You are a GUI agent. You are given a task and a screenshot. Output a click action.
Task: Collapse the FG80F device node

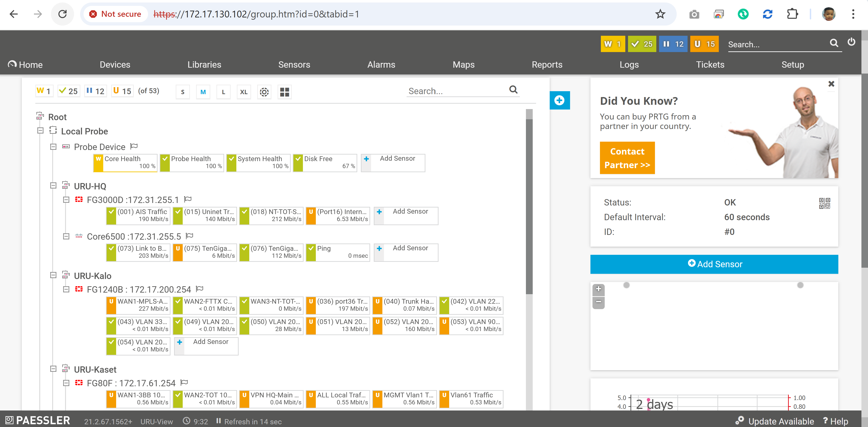coord(66,383)
